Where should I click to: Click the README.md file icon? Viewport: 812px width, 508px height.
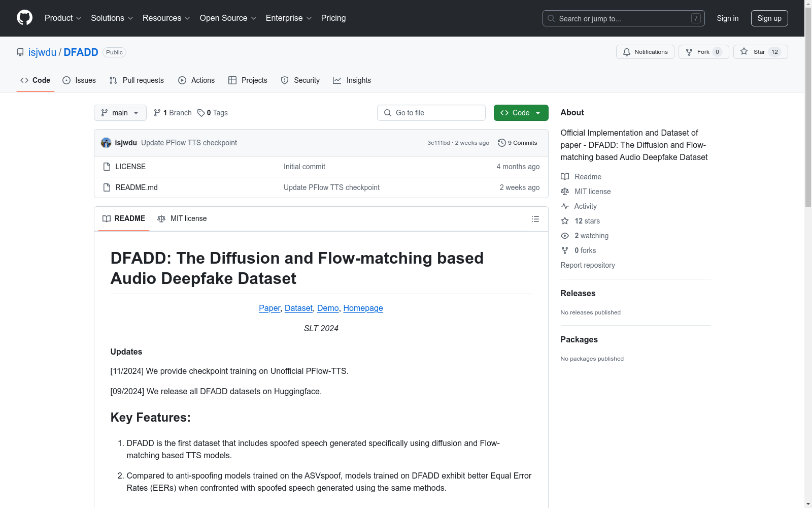(107, 187)
